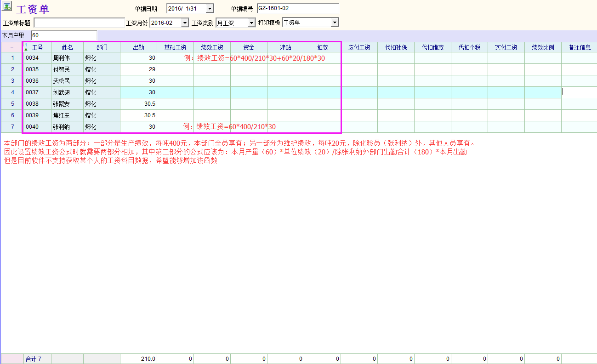597x364 pixels.
Task: Click the 绩效工资 column header
Action: pyautogui.click(x=212, y=47)
